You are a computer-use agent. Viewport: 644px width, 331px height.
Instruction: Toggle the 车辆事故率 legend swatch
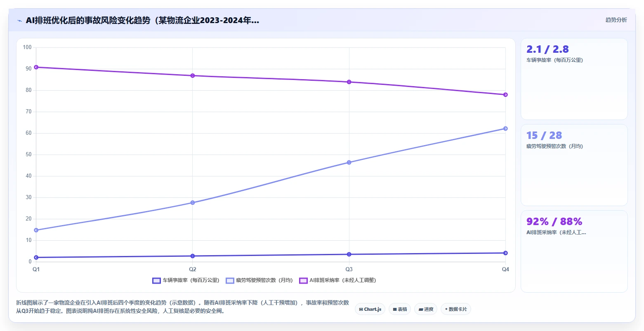coord(156,281)
